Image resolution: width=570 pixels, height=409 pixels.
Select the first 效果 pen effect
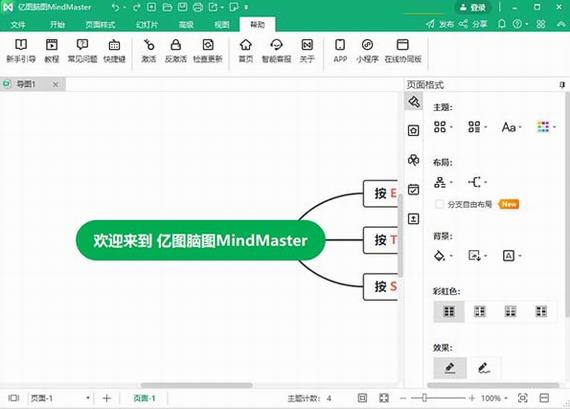click(x=450, y=368)
